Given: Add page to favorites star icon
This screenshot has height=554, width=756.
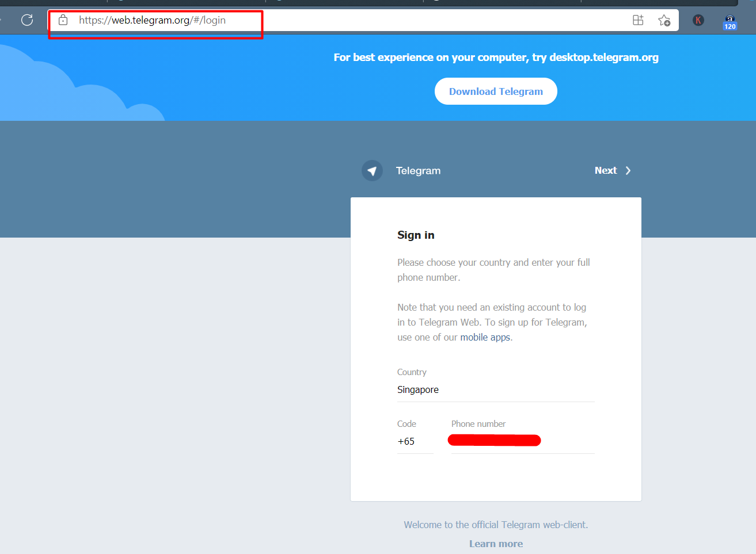Looking at the screenshot, I should (x=664, y=20).
